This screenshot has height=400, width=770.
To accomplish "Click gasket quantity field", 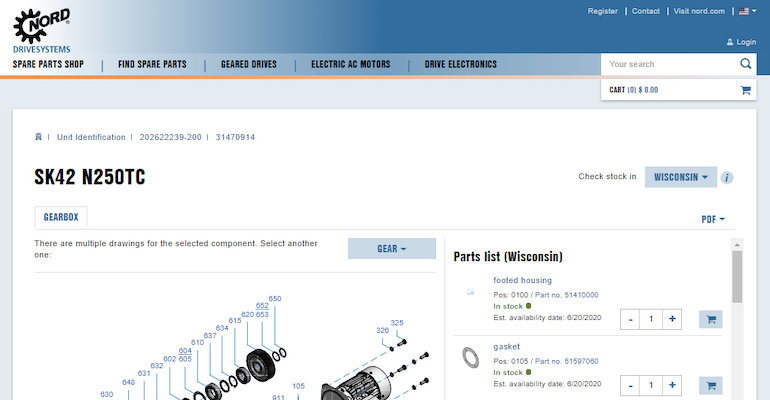I will 651,386.
